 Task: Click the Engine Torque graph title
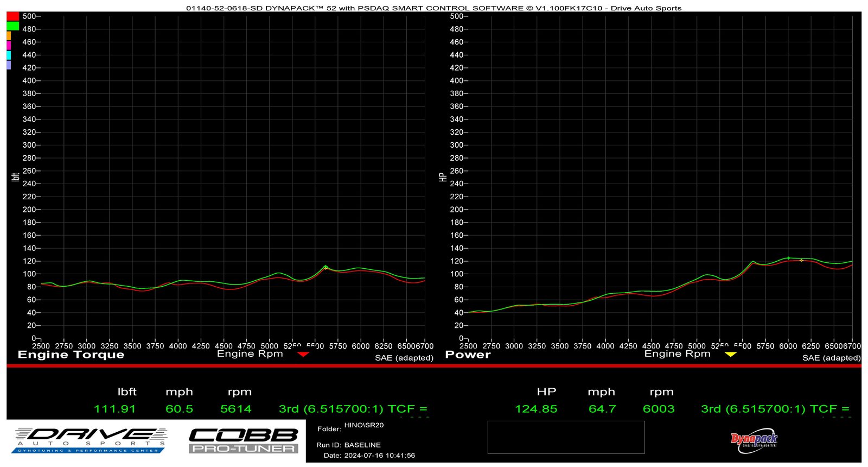pyautogui.click(x=71, y=355)
